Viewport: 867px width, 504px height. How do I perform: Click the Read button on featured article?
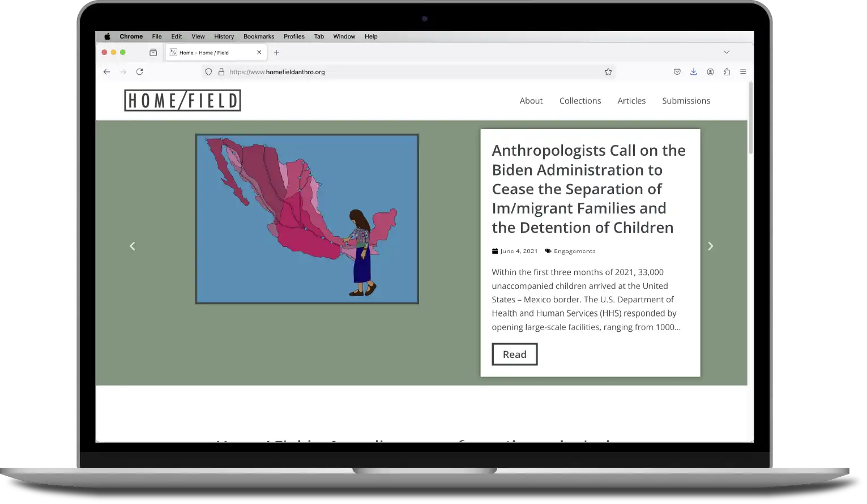tap(514, 354)
